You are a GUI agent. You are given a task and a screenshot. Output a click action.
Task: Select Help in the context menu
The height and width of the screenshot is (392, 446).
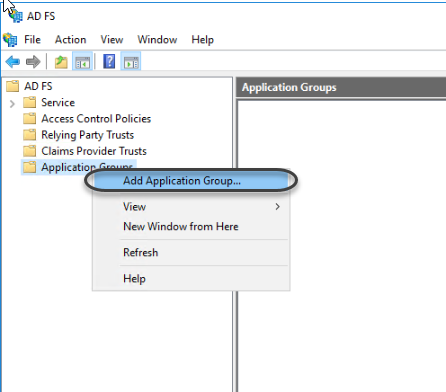(191, 278)
